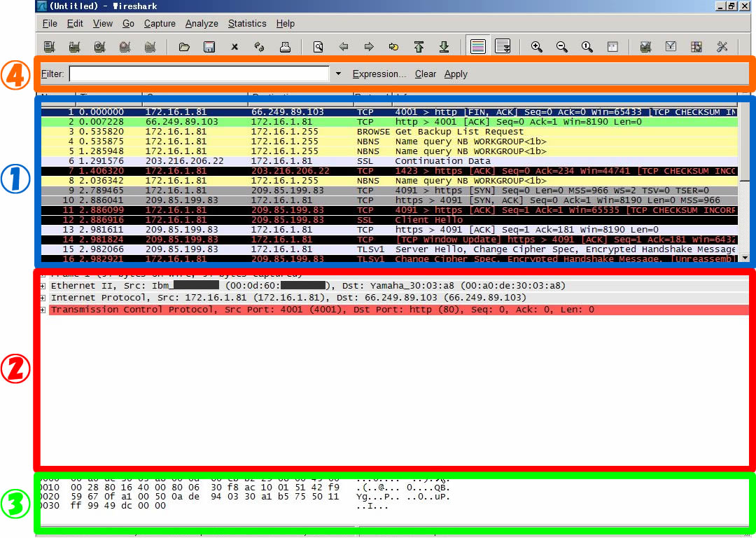756x538 pixels.
Task: Open the Capture menu
Action: pos(160,24)
